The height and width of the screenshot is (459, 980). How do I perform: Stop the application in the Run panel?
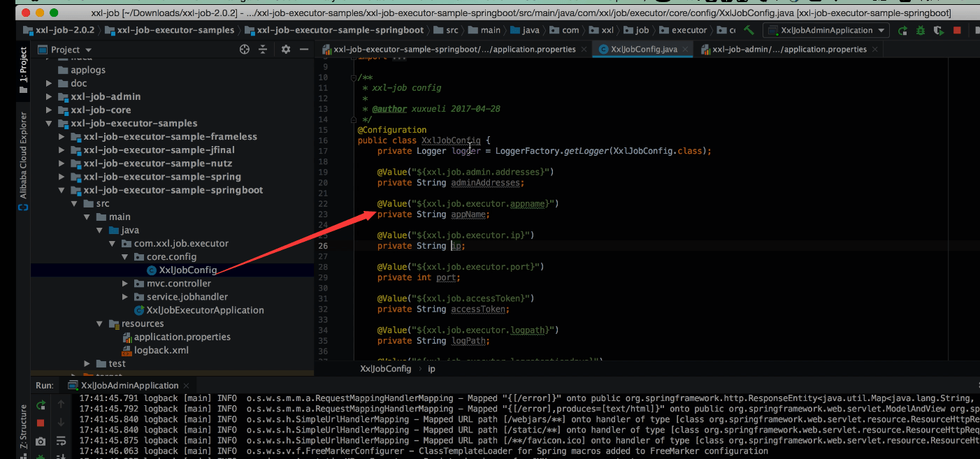pyautogui.click(x=41, y=423)
